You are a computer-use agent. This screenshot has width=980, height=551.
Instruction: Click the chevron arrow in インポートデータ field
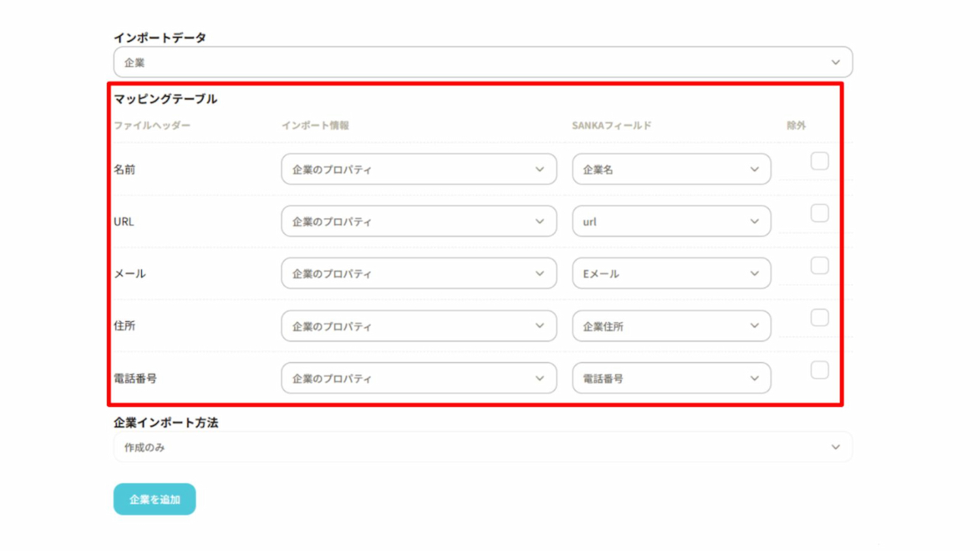pyautogui.click(x=836, y=63)
